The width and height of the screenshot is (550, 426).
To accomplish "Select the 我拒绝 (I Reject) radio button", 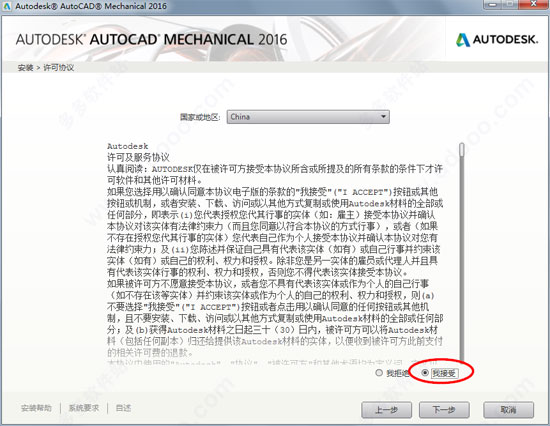I will [x=379, y=373].
